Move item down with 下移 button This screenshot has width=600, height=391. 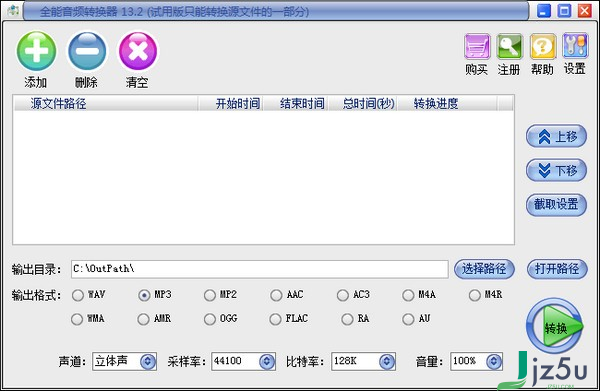pos(556,170)
